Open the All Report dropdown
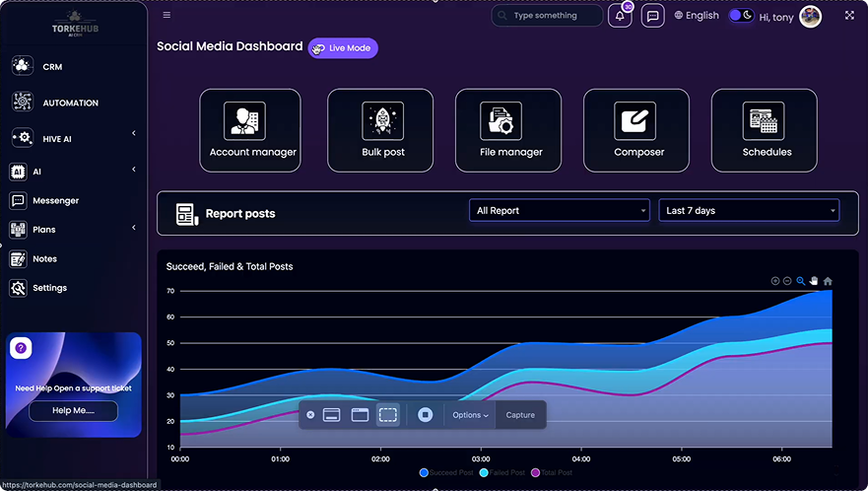Screen dimensions: 868x491 pos(559,210)
